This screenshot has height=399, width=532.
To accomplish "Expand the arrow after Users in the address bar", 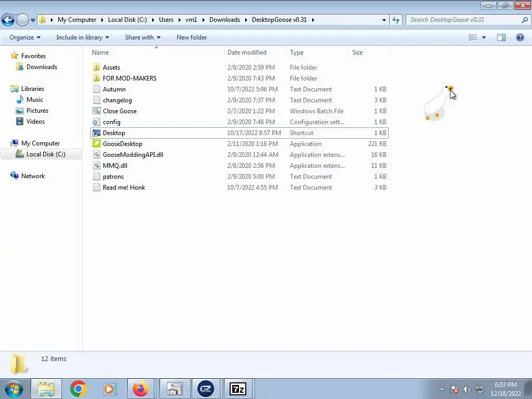I will click(179, 20).
